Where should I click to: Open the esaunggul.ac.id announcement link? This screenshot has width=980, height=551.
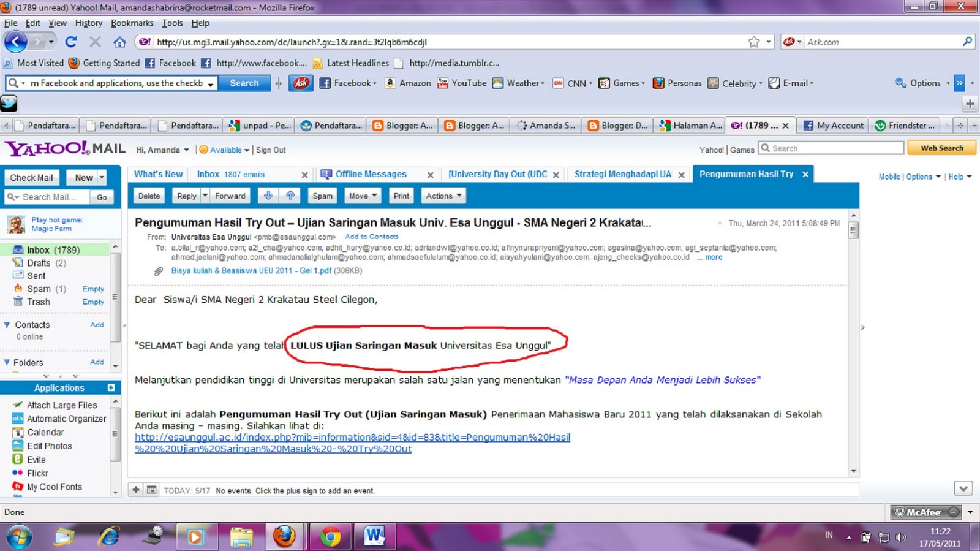tap(352, 443)
